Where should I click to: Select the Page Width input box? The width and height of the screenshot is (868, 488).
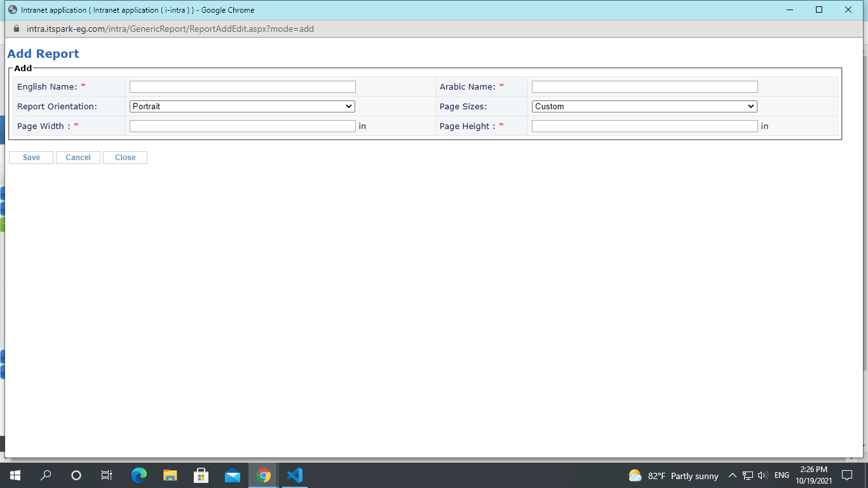pos(242,126)
